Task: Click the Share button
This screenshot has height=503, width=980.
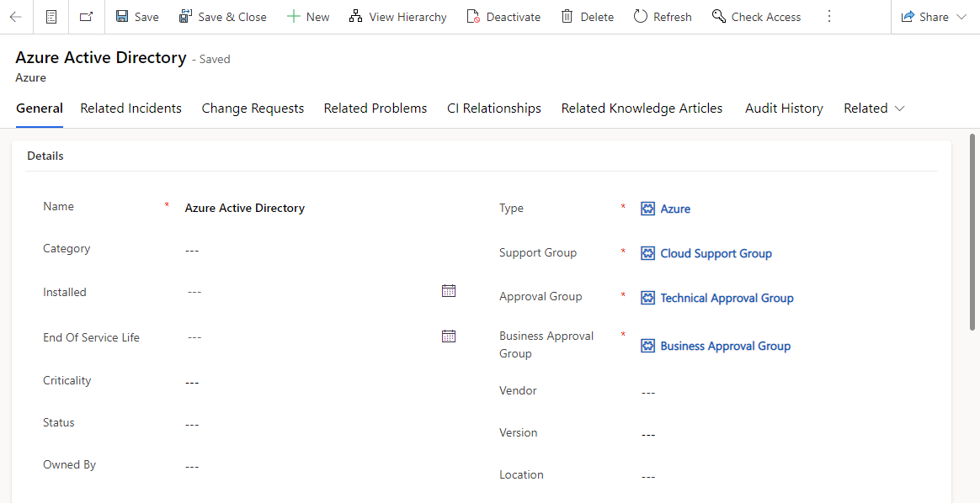Action: pos(925,17)
